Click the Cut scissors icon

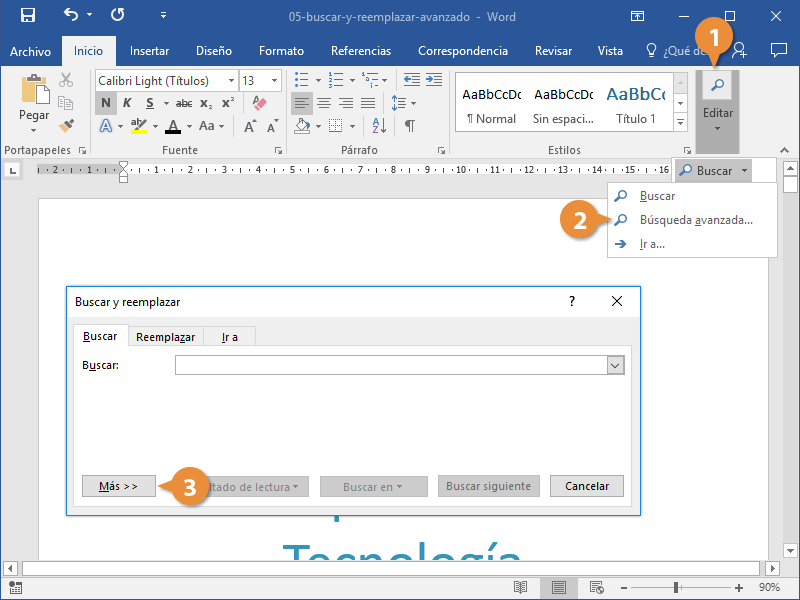click(66, 80)
